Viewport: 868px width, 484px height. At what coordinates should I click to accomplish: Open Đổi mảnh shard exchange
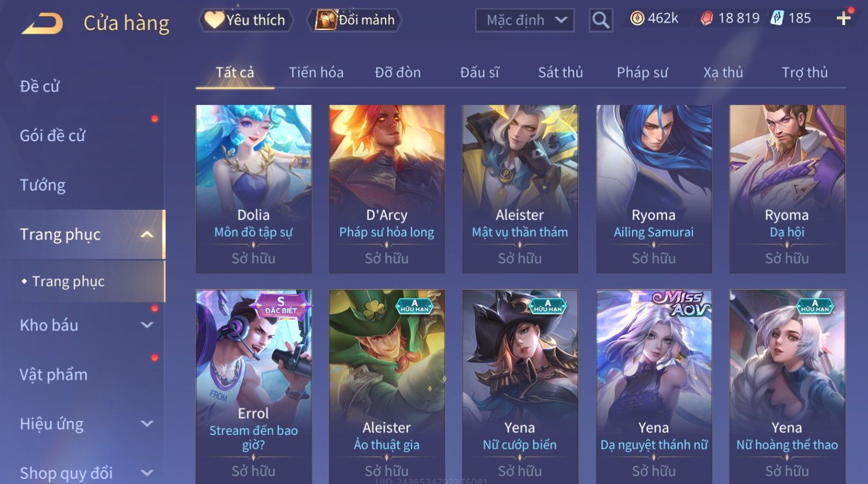(x=355, y=20)
